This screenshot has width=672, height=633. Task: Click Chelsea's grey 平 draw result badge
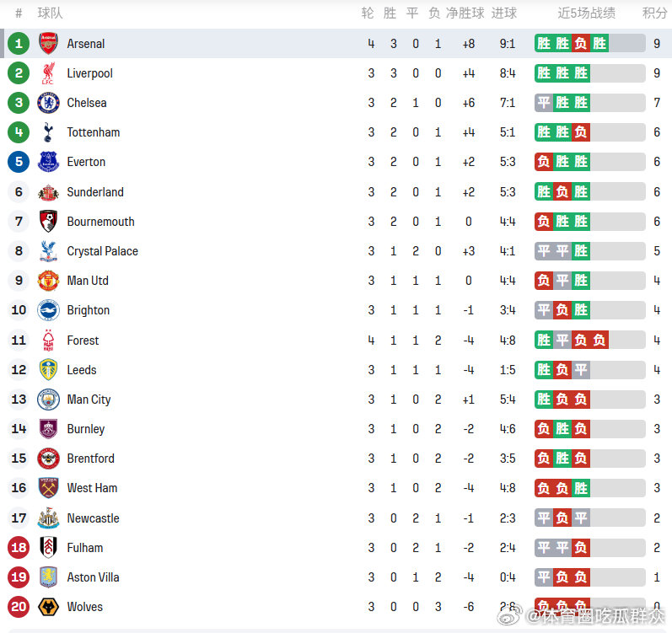click(x=544, y=103)
